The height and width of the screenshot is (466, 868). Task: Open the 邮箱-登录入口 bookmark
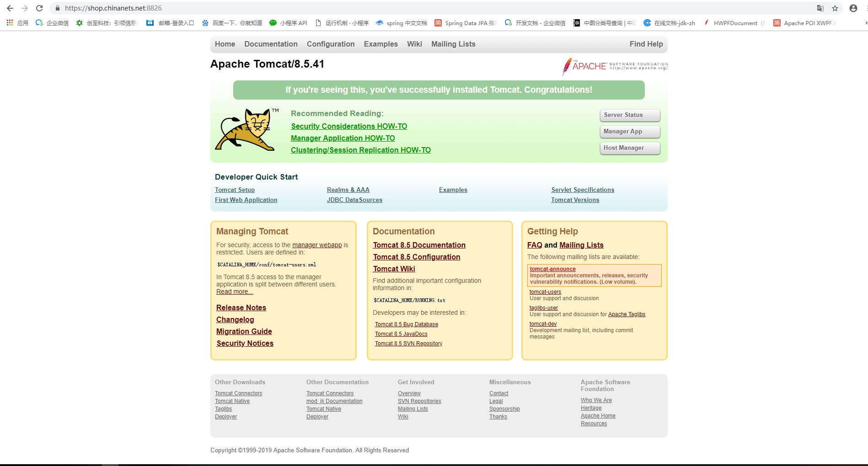pos(170,23)
